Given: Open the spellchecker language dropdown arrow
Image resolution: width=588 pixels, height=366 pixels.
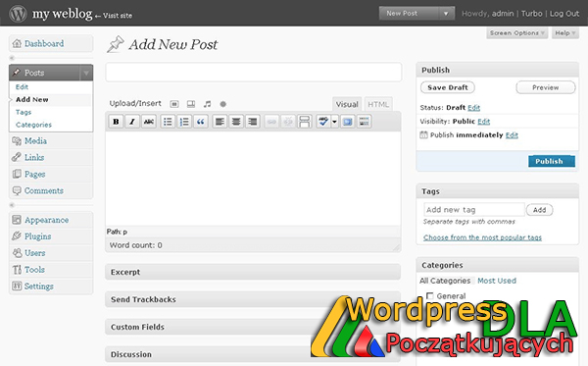Looking at the screenshot, I should (x=334, y=122).
